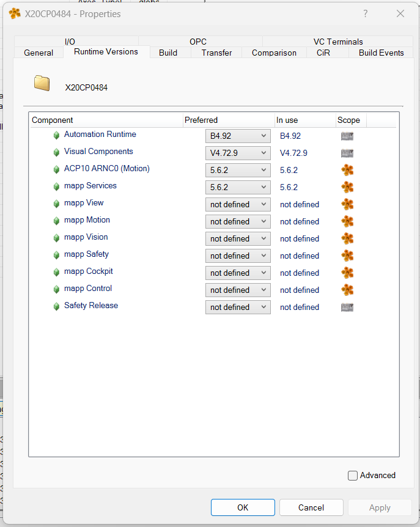Viewport: 420px width, 527px height.
Task: Open ACP10 ARNC0 preferred version dropdown
Action: [x=238, y=170]
